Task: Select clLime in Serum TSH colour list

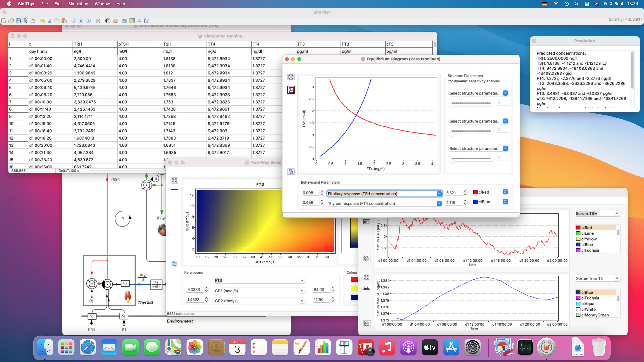Action: click(587, 233)
